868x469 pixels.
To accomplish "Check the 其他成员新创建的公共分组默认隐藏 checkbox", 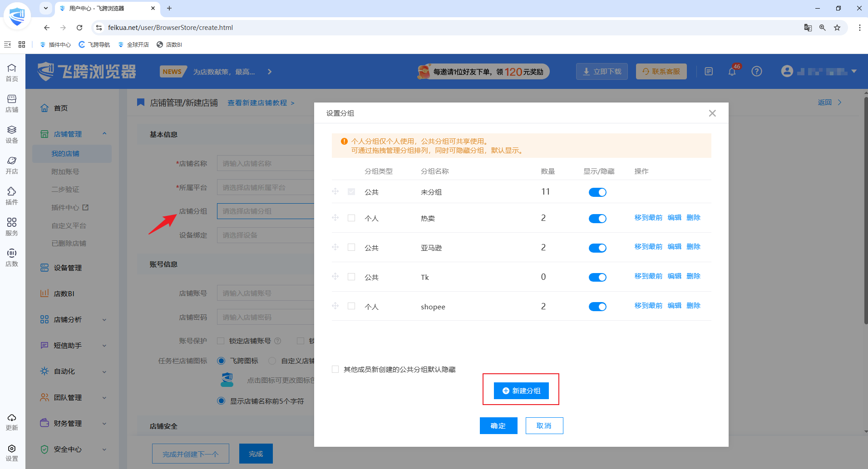I will tap(335, 369).
